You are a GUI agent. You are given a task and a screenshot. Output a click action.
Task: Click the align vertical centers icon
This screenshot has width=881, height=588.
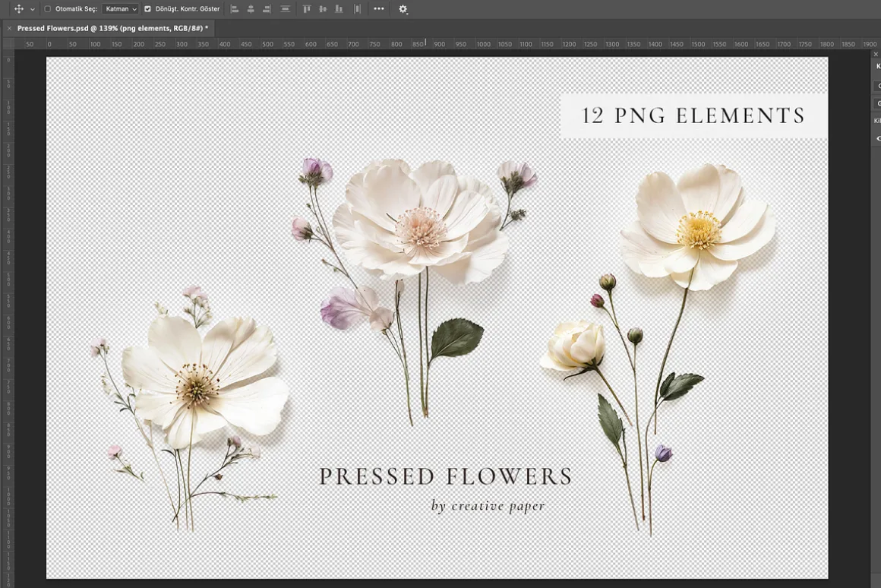point(323,9)
